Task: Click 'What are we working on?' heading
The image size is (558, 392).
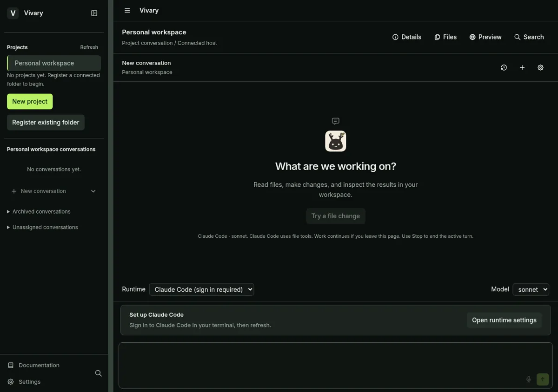Action: coord(336,166)
